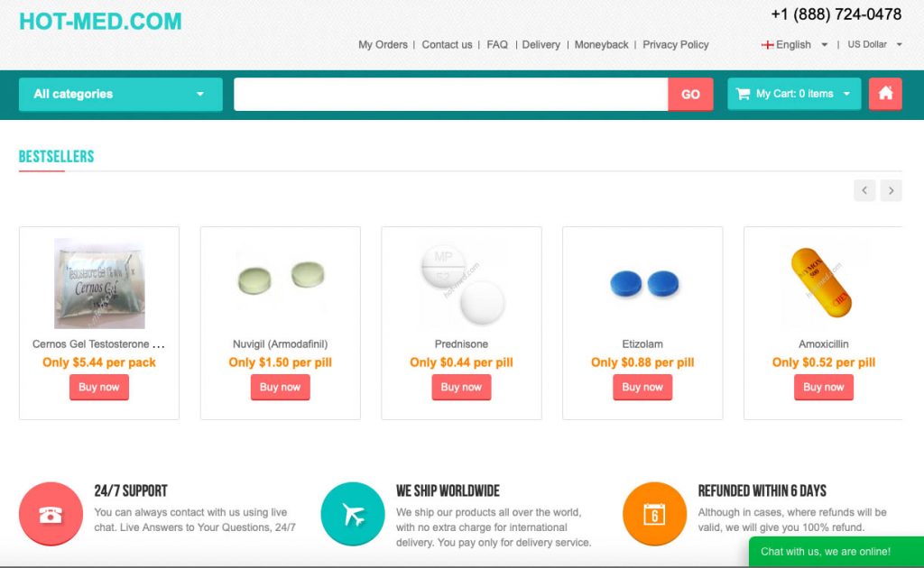Click the Amoxicillin capsule image

(823, 282)
